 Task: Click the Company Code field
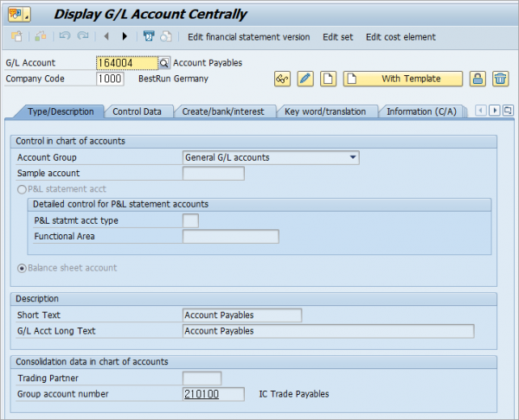tap(110, 79)
